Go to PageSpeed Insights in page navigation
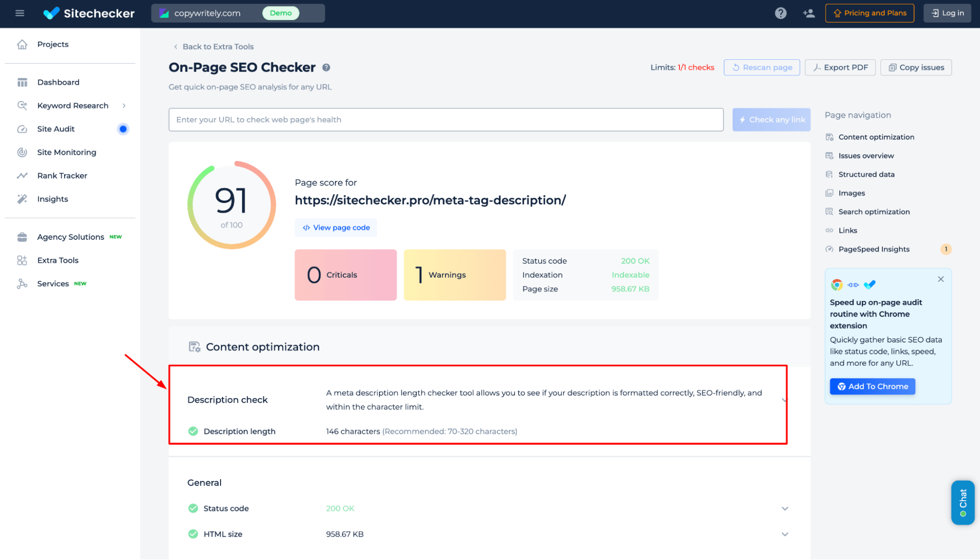Screen dimensions: 980x560 tap(874, 249)
